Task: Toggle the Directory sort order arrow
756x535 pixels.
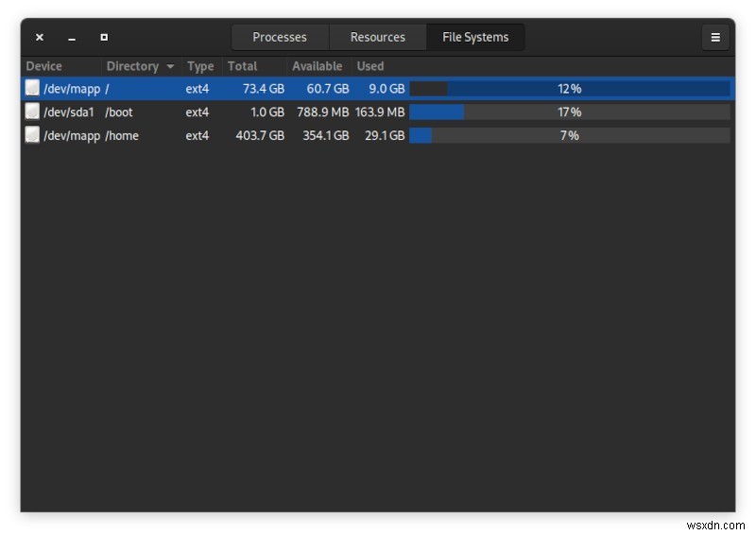Action: [170, 66]
